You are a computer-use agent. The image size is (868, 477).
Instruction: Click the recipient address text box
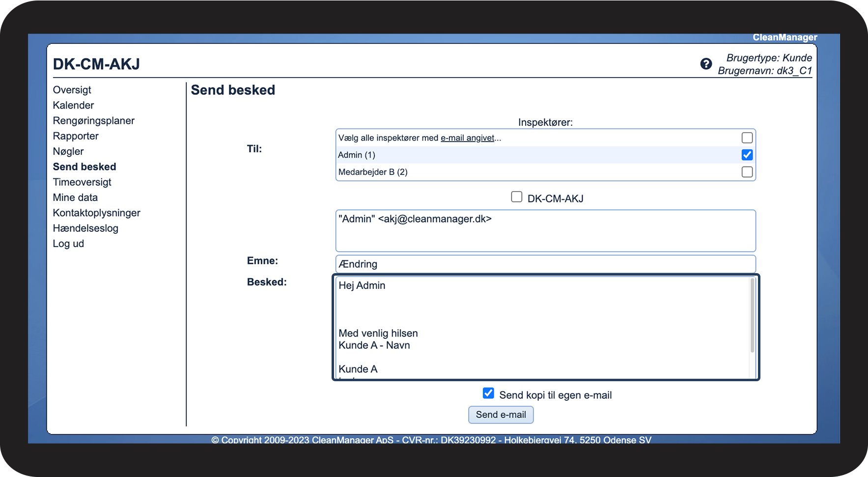545,231
